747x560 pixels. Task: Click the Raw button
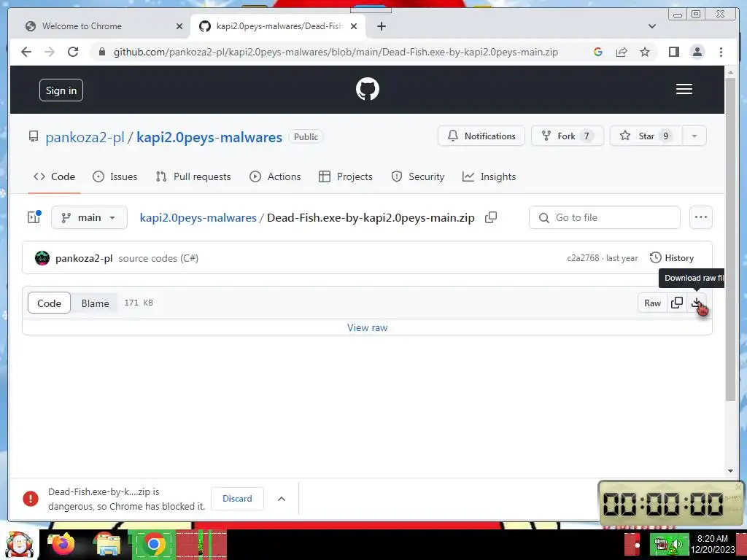tap(652, 303)
